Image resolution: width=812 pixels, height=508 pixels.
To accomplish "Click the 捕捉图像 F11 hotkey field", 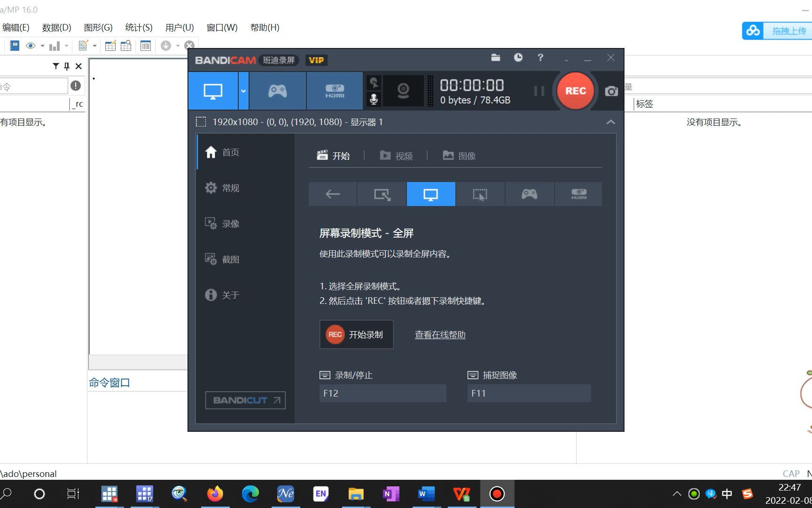I will pos(529,393).
